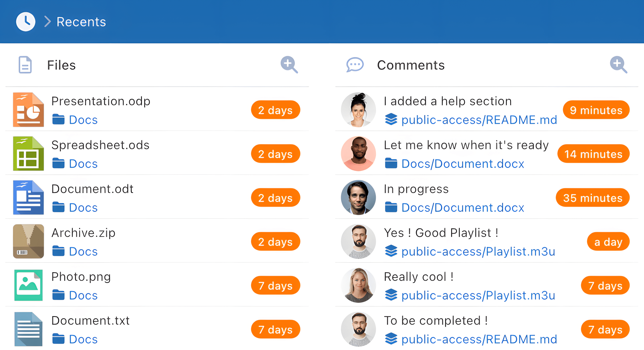Image resolution: width=644 pixels, height=350 pixels.
Task: Open the Spreadsheet.ods file icon
Action: [29, 154]
